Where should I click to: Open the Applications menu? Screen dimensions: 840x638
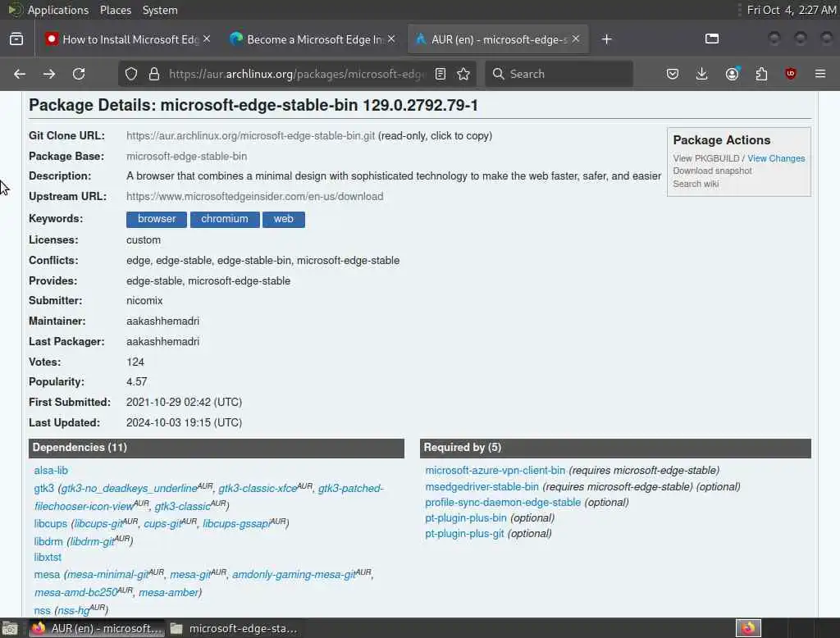coord(58,10)
